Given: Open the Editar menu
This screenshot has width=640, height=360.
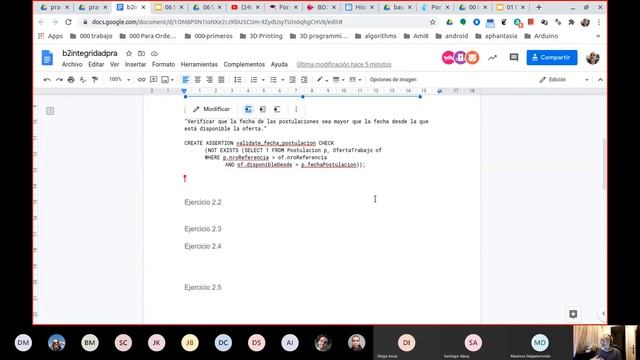Looking at the screenshot, I should click(96, 64).
